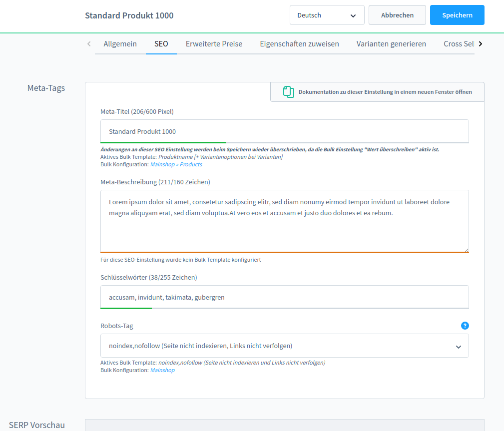Click the Schlüsselwörter (38/255 Zeichen) label
This screenshot has height=431, width=504.
point(149,277)
